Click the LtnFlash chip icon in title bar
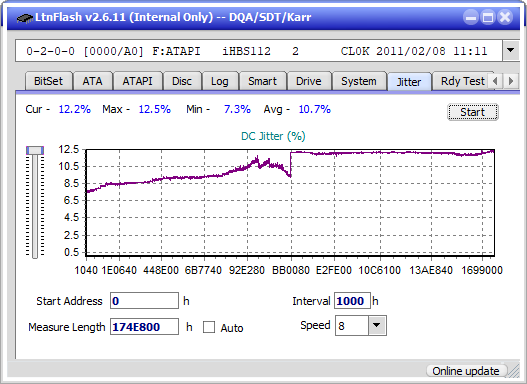 click(25, 18)
